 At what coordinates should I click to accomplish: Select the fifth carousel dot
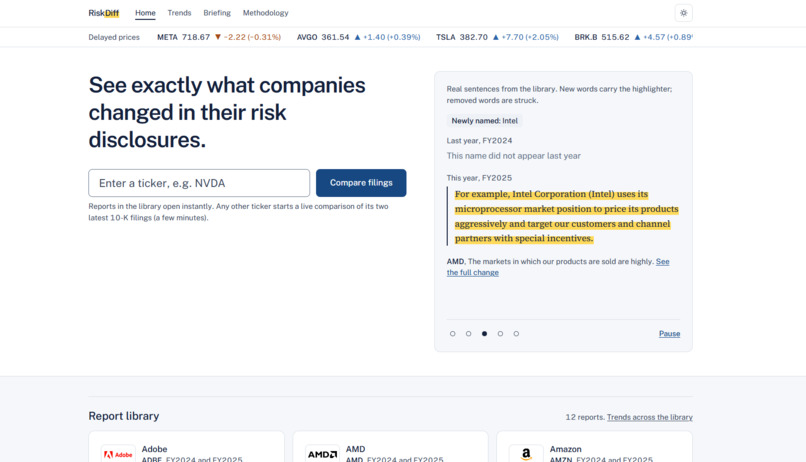[x=516, y=334]
